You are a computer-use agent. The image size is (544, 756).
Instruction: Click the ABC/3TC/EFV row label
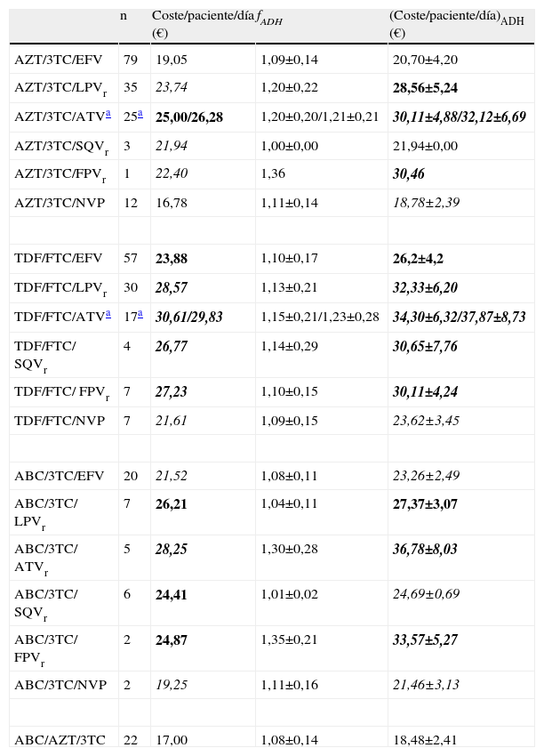[x=58, y=476]
